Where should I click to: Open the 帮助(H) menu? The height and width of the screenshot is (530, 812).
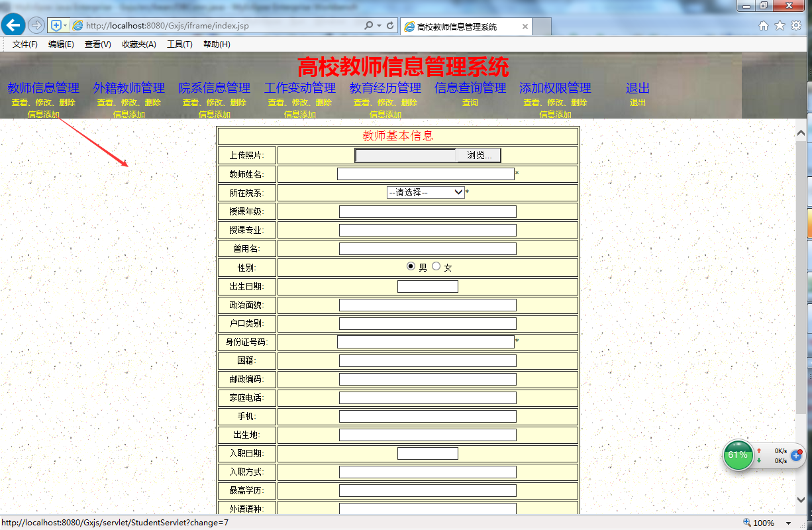point(217,44)
